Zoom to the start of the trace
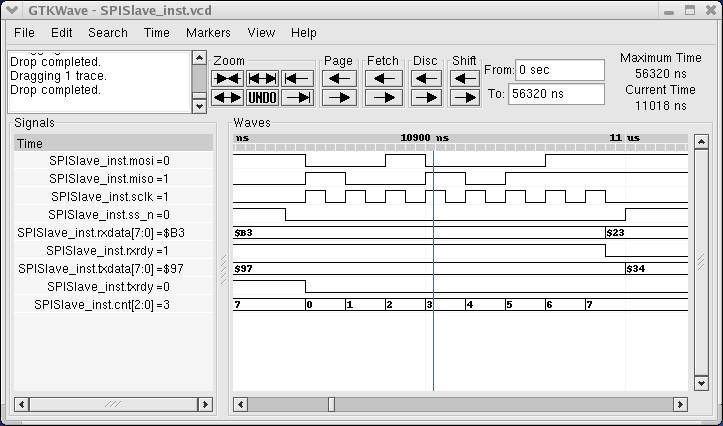Image resolution: width=723 pixels, height=426 pixels. point(296,78)
